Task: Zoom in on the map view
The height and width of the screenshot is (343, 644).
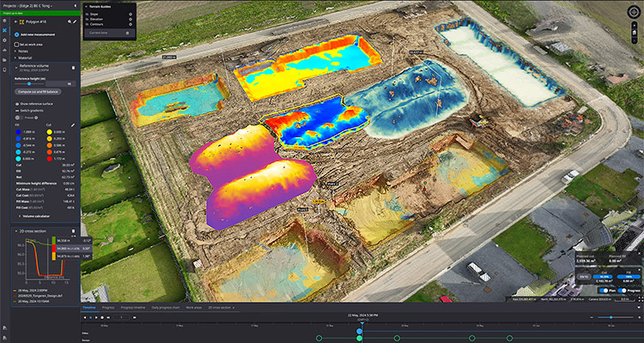Action: pos(635,25)
